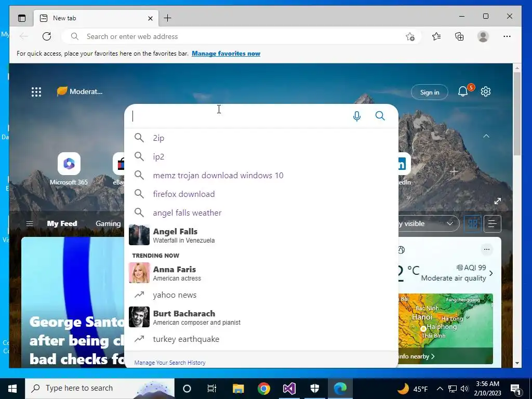Open trending Anna Faris entry
Screen dimensions: 532x399
[x=261, y=273]
